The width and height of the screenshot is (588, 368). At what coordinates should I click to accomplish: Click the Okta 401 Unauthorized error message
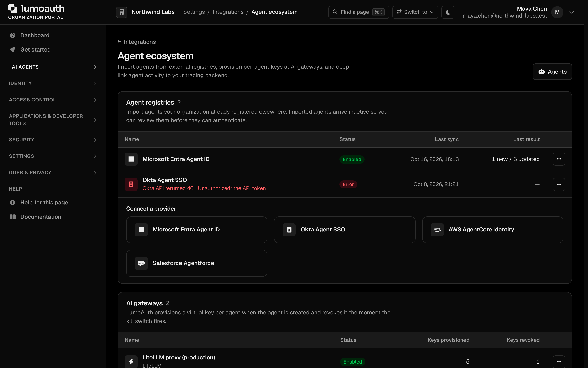pos(206,188)
